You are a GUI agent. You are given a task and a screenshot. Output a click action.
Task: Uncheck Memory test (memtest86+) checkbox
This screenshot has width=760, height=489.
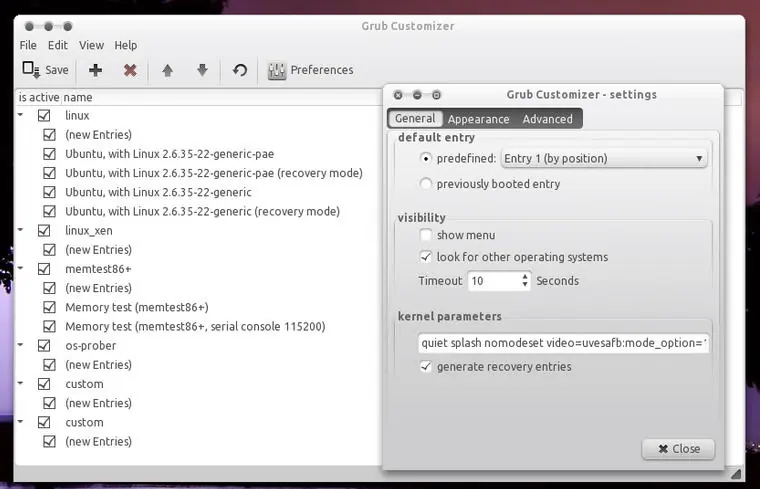pyautogui.click(x=49, y=307)
